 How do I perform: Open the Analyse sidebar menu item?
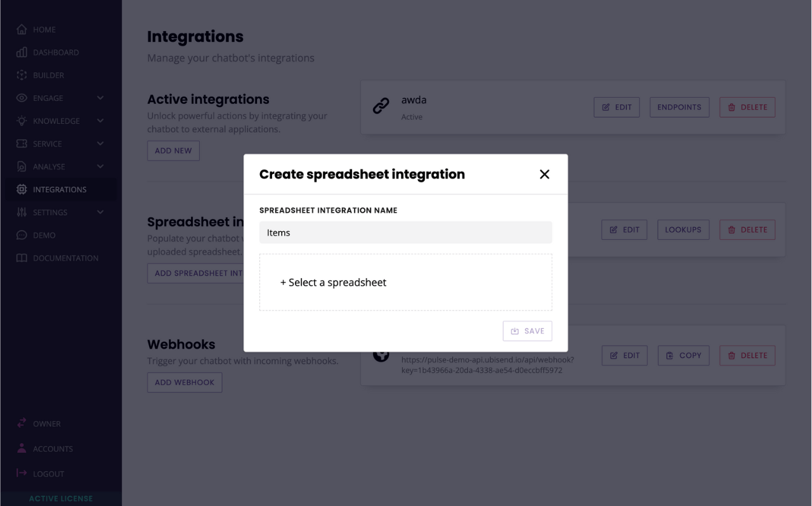coord(49,167)
